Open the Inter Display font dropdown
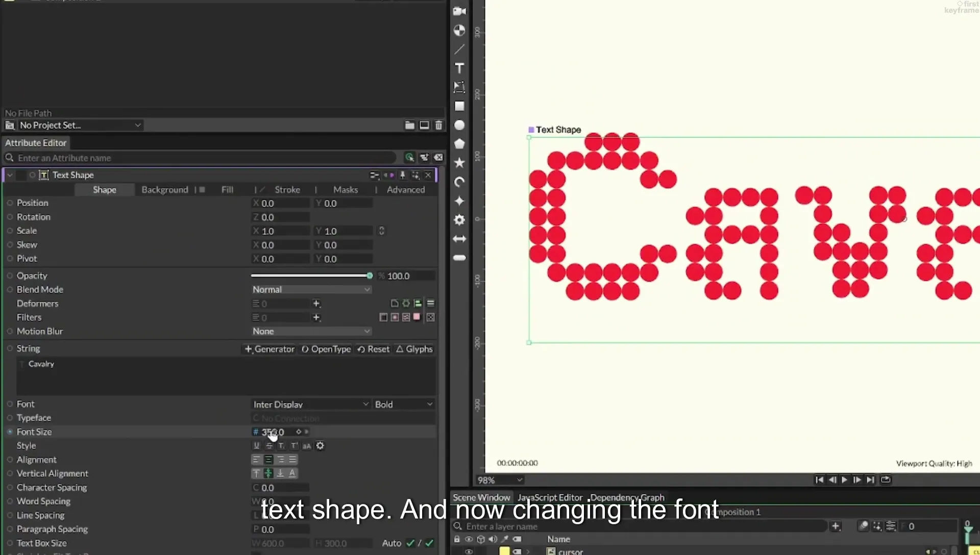 310,404
